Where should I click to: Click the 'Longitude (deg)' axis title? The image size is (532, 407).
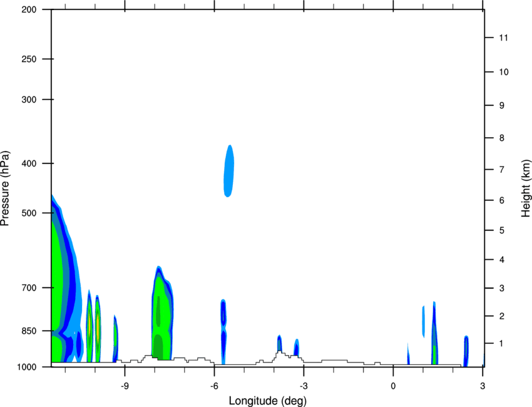pos(268,401)
